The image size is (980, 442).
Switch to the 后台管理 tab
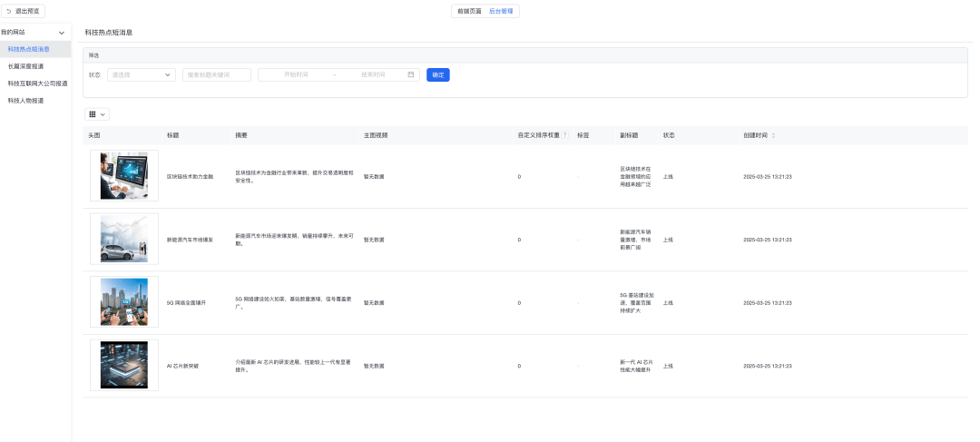[501, 11]
